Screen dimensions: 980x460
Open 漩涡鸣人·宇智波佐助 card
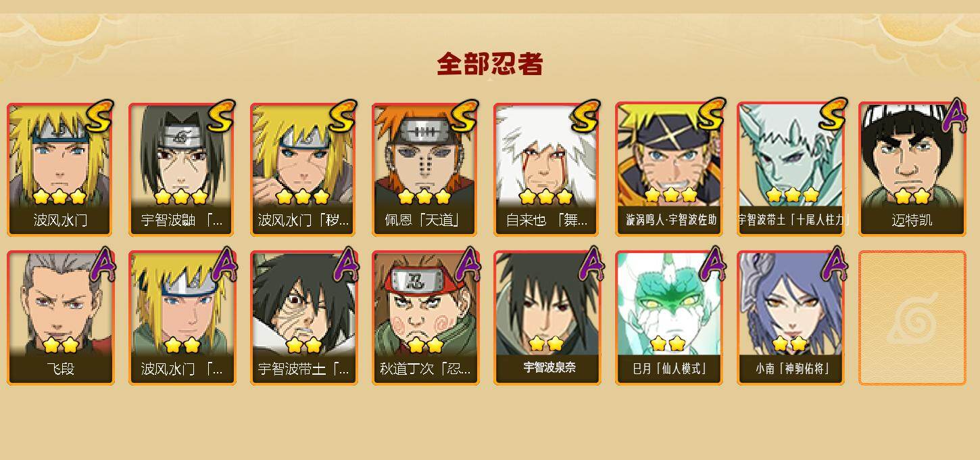[668, 169]
